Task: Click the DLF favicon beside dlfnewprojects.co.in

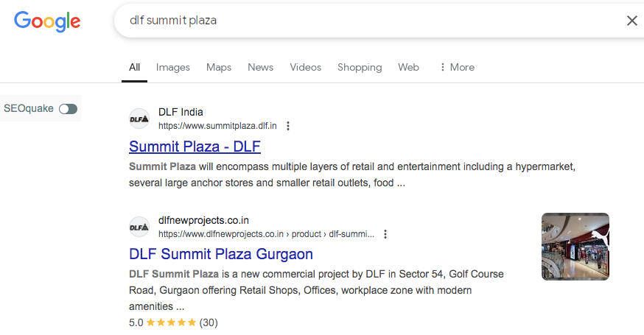Action: pyautogui.click(x=139, y=227)
